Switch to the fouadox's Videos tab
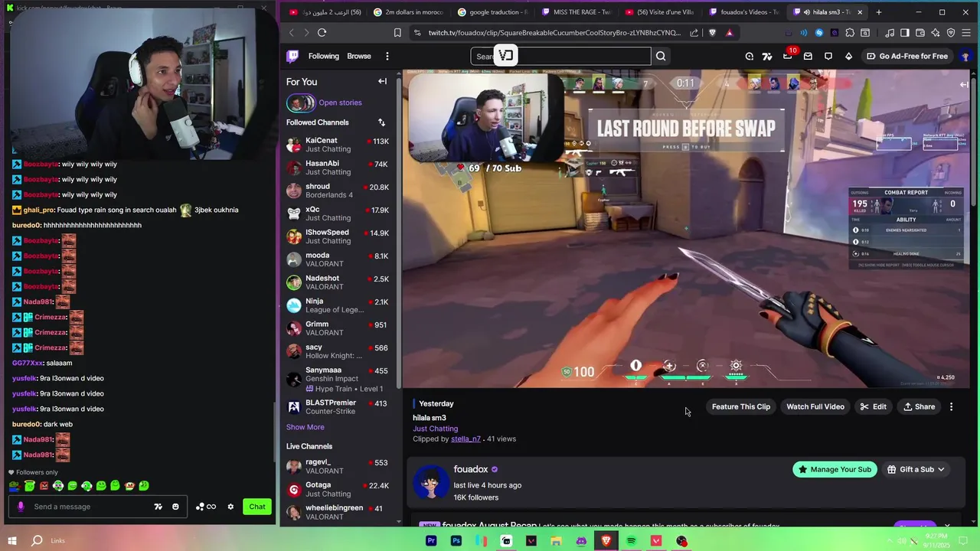This screenshot has width=980, height=551. coord(743,12)
